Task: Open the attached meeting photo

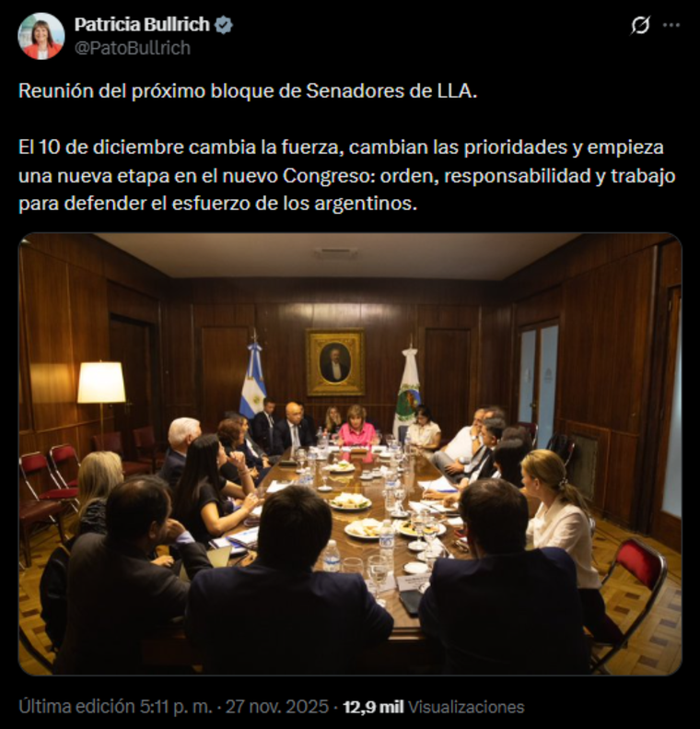Action: coord(350,453)
